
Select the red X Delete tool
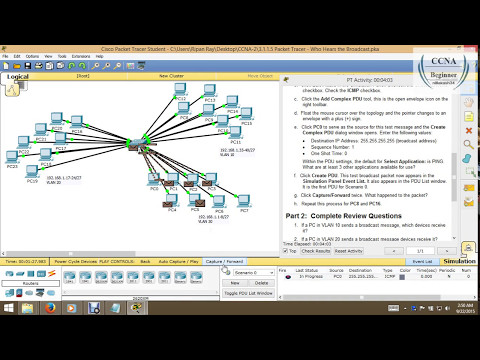tap(469, 130)
